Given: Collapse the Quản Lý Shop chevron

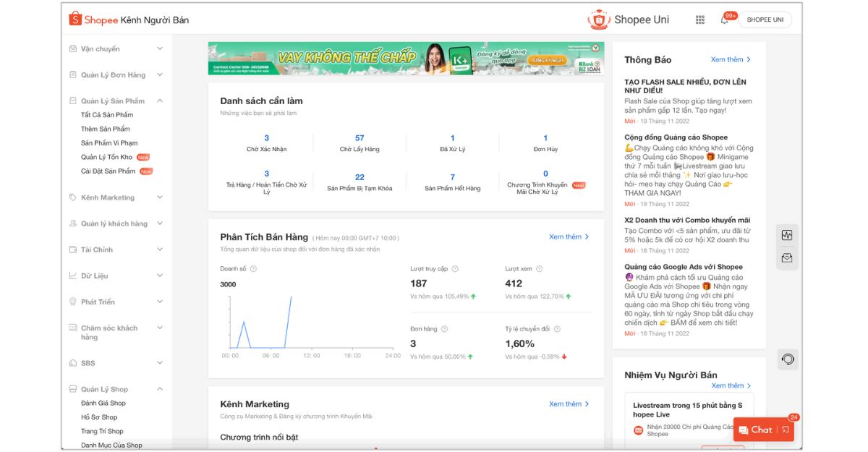Looking at the screenshot, I should tap(160, 389).
